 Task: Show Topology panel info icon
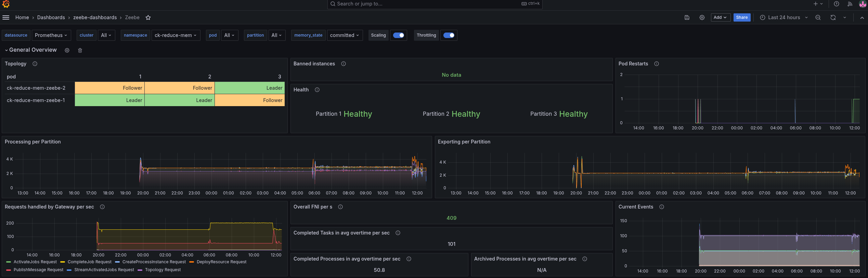35,64
